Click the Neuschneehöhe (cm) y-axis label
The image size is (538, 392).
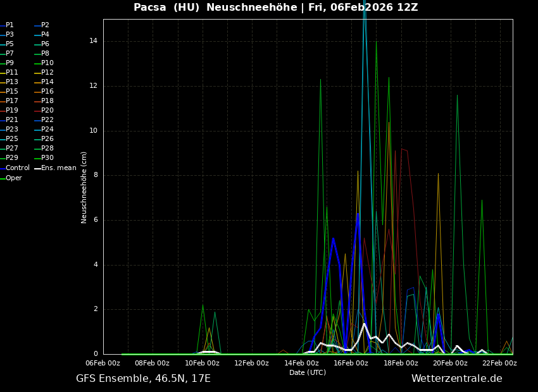84,187
